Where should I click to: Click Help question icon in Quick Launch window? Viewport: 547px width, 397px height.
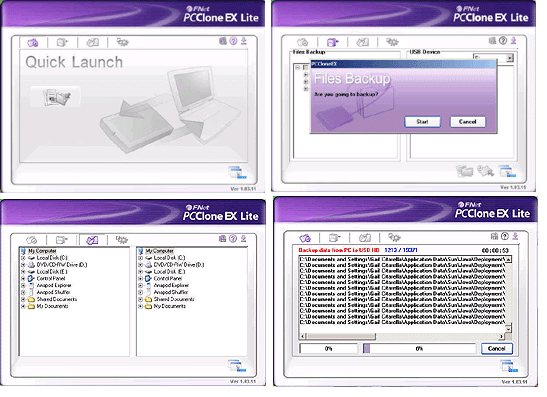pos(233,41)
